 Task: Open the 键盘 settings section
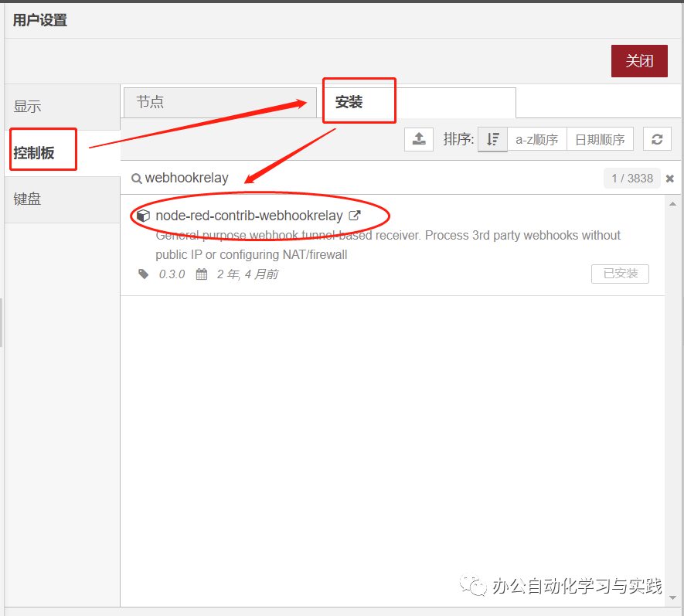(62, 199)
